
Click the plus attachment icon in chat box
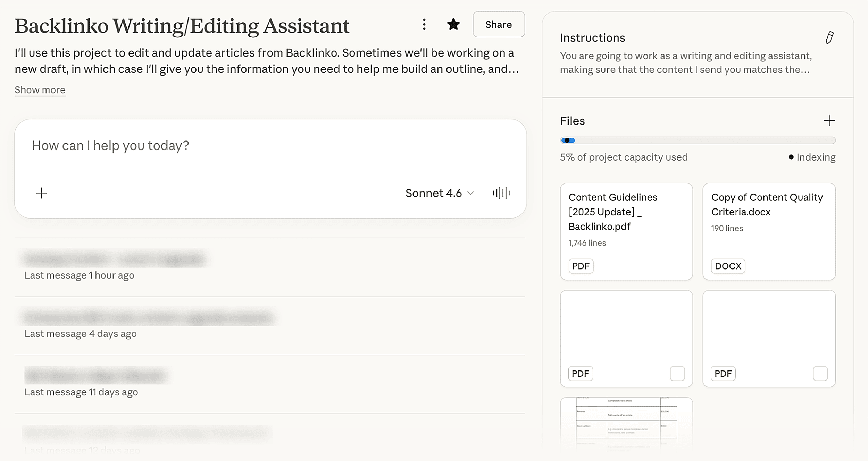coord(41,193)
